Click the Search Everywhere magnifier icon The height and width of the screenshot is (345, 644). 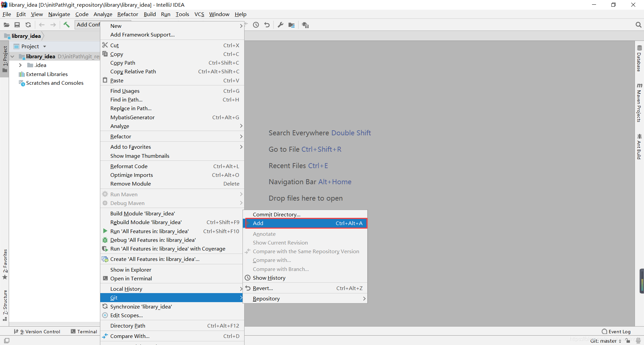point(638,25)
